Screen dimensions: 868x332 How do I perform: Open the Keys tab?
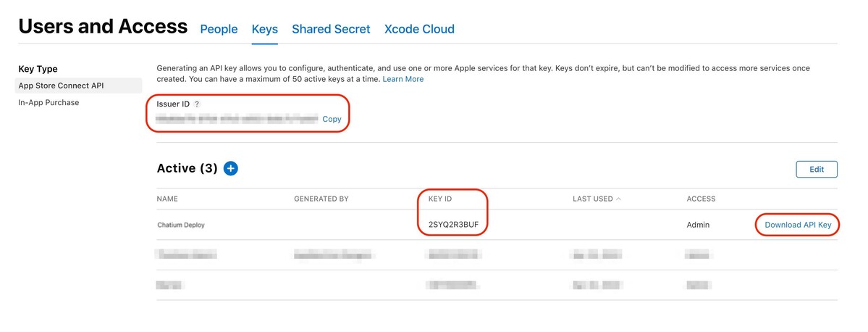coord(265,29)
